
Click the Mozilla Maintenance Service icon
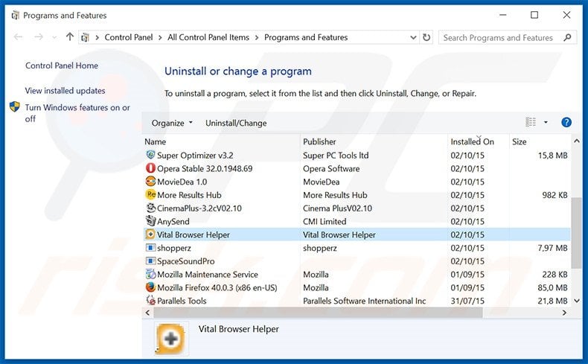[150, 274]
